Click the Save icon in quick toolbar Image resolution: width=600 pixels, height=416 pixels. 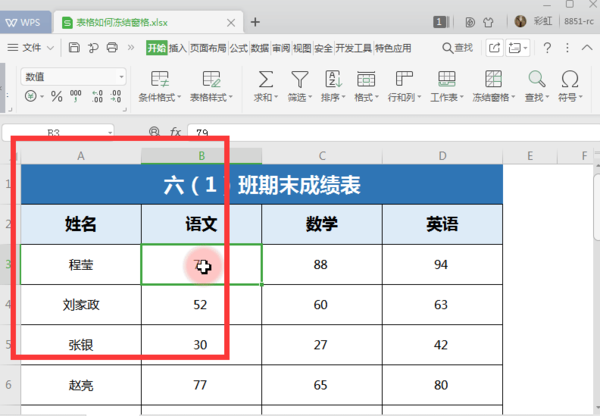point(74,47)
